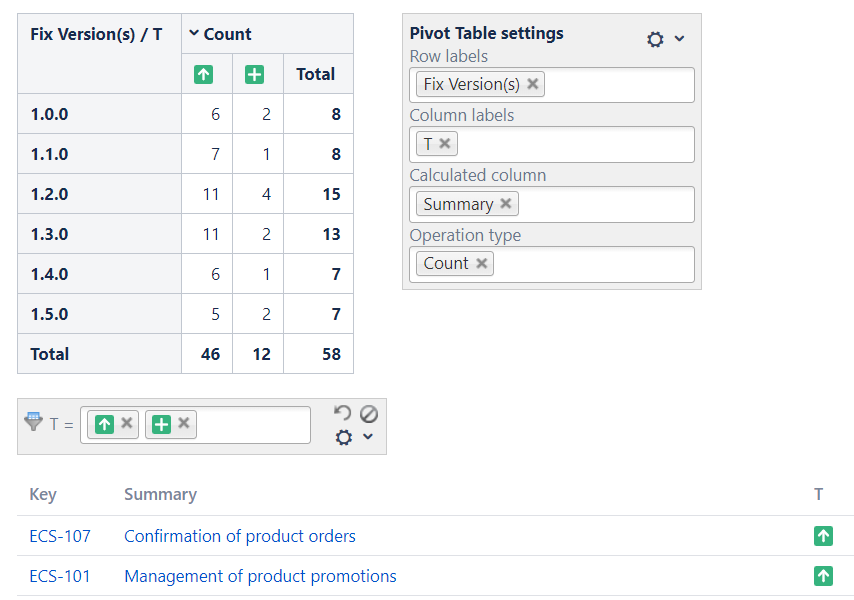Click the pivot table settings gear icon
Viewport: 854px width, 600px height.
[x=655, y=39]
